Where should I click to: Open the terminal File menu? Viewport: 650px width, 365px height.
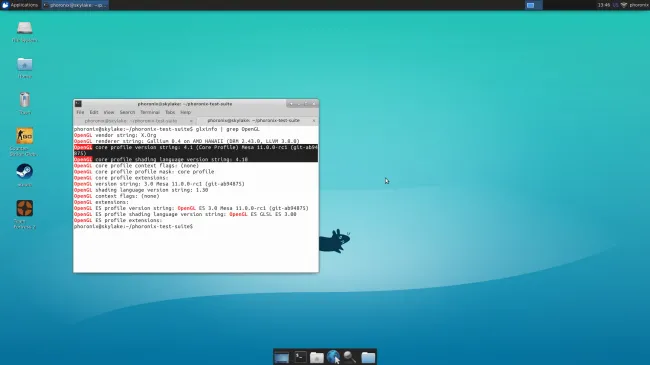[80, 112]
